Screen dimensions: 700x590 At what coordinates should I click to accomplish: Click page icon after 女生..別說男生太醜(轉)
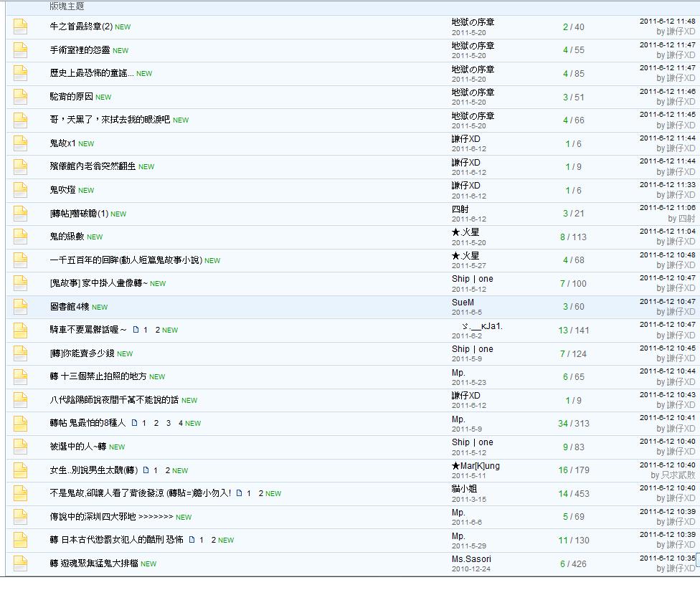[x=146, y=470]
